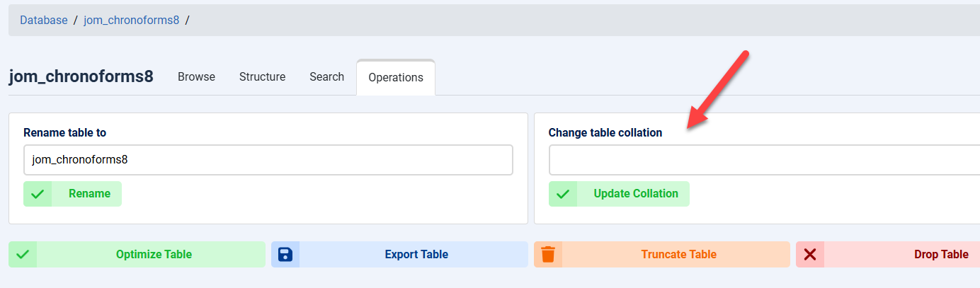The height and width of the screenshot is (288, 980).
Task: Open the Structure tab
Action: tap(262, 76)
